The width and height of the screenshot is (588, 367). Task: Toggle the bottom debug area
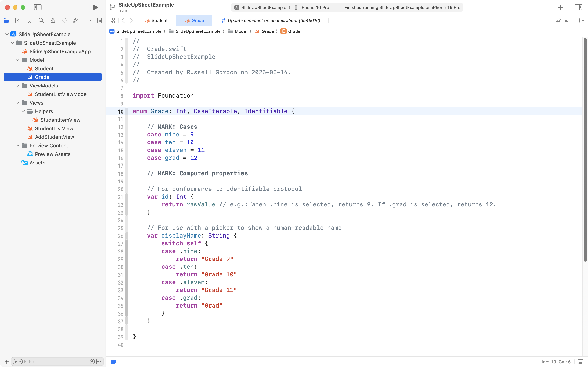pyautogui.click(x=580, y=362)
